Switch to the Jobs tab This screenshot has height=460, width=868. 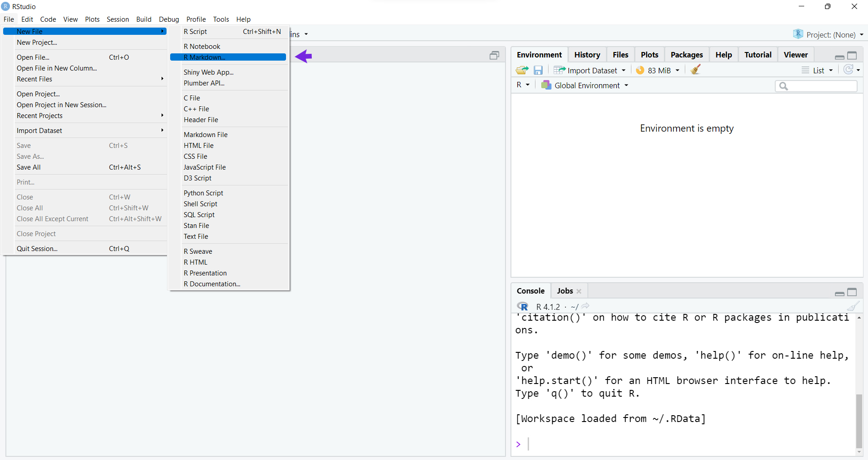click(x=565, y=291)
